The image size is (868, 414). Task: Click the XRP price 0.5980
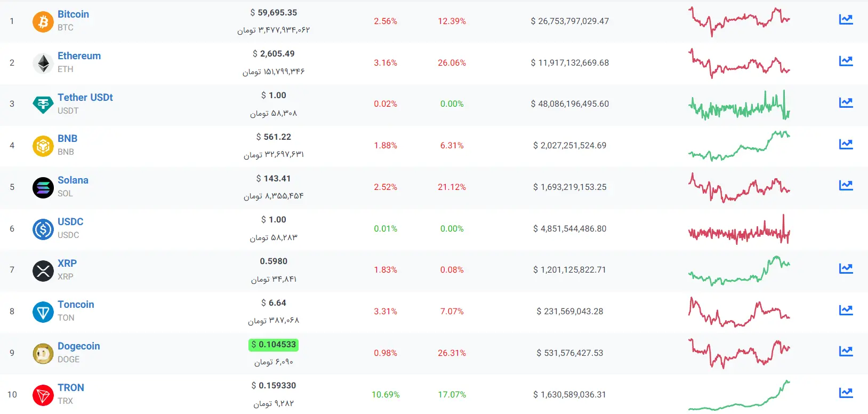pyautogui.click(x=274, y=261)
